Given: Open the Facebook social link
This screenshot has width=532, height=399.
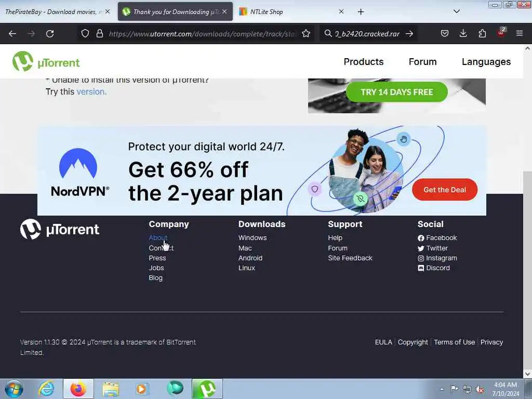Looking at the screenshot, I should click(437, 238).
